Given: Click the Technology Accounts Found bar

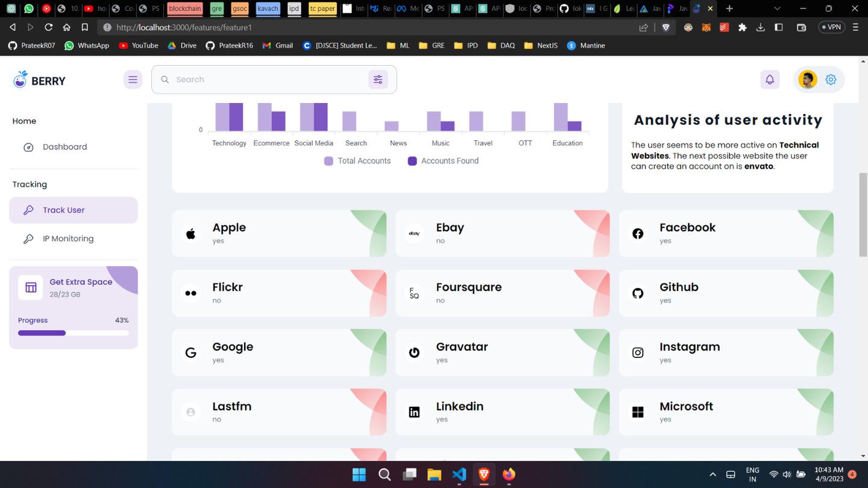Looking at the screenshot, I should point(236,117).
